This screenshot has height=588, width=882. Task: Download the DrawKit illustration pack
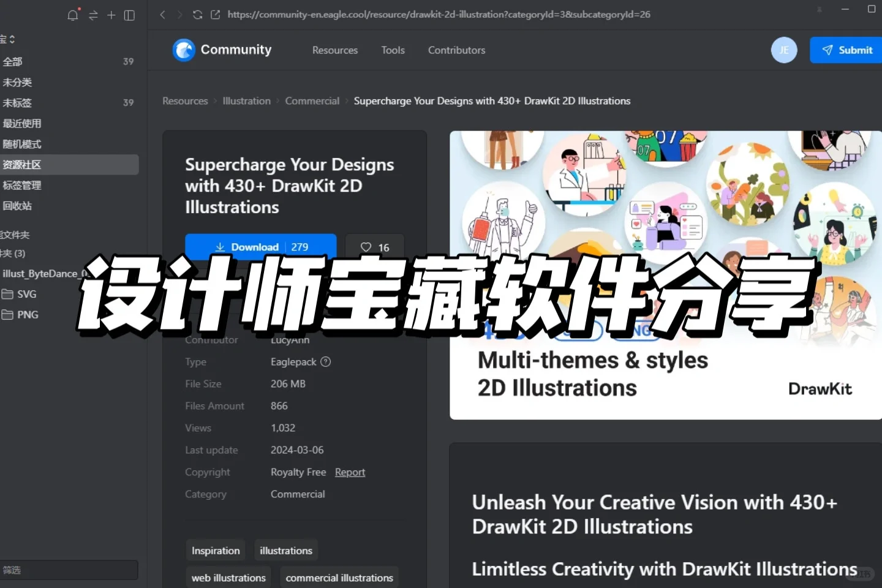pyautogui.click(x=261, y=247)
